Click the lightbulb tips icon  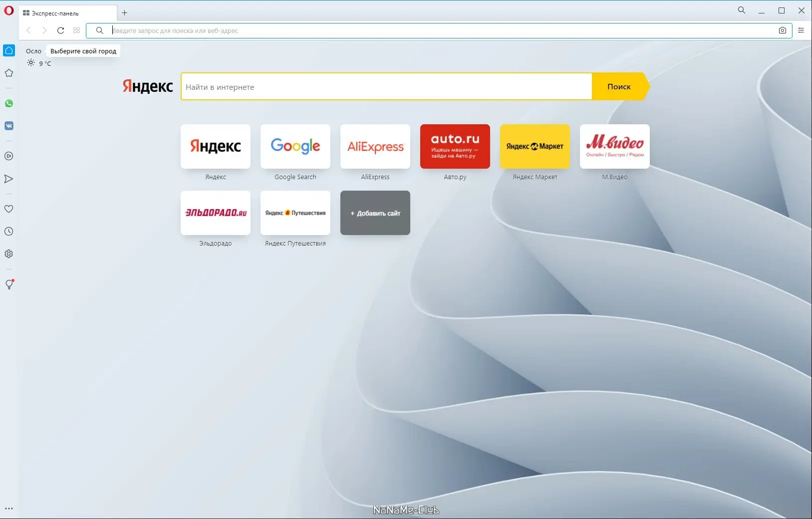[9, 284]
